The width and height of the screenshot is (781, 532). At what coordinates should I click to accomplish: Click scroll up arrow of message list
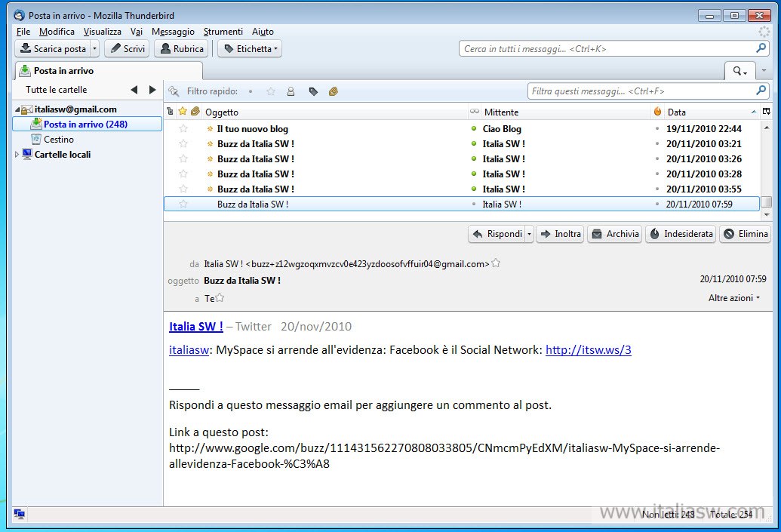[x=767, y=128]
